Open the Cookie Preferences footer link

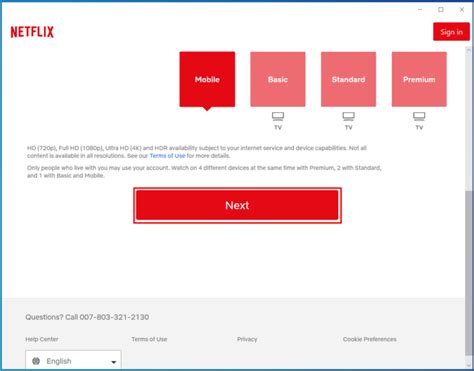(x=370, y=339)
